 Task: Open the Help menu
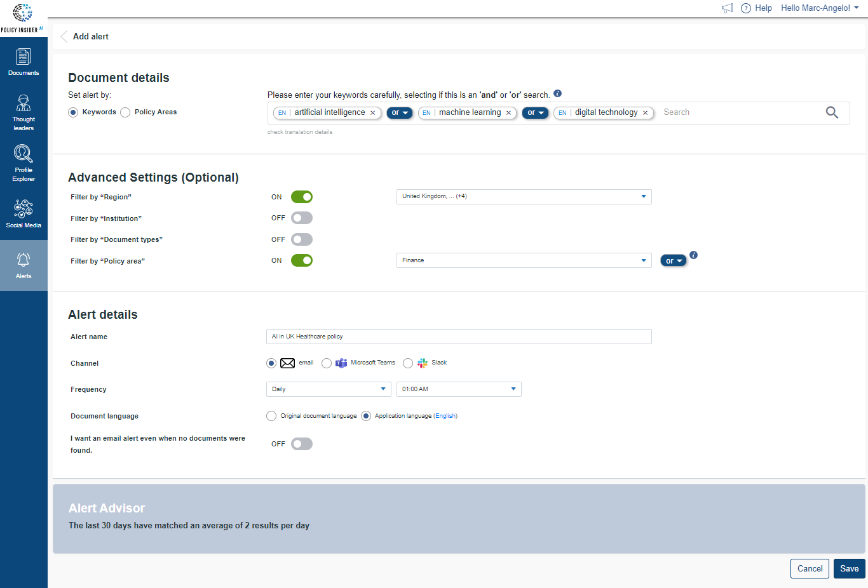click(757, 8)
